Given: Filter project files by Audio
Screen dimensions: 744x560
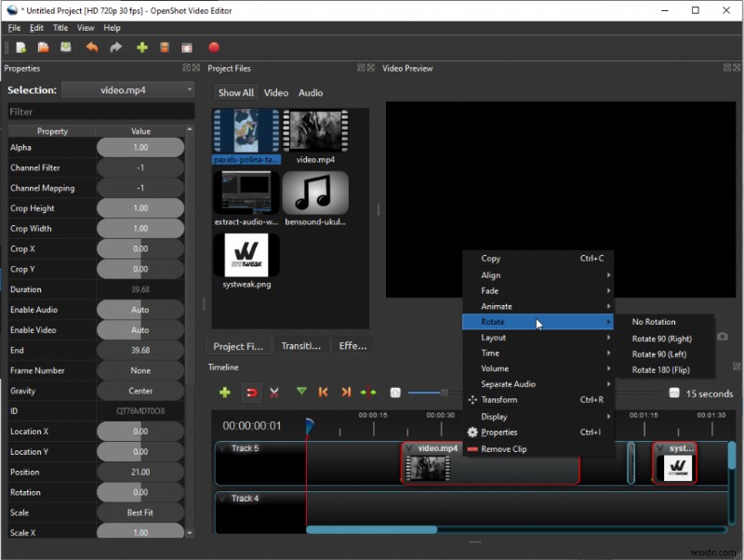Looking at the screenshot, I should tap(311, 92).
